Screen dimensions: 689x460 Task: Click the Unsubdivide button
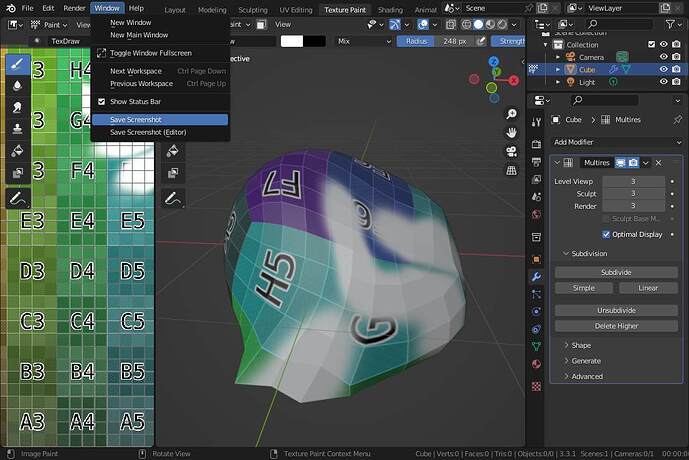tap(616, 310)
